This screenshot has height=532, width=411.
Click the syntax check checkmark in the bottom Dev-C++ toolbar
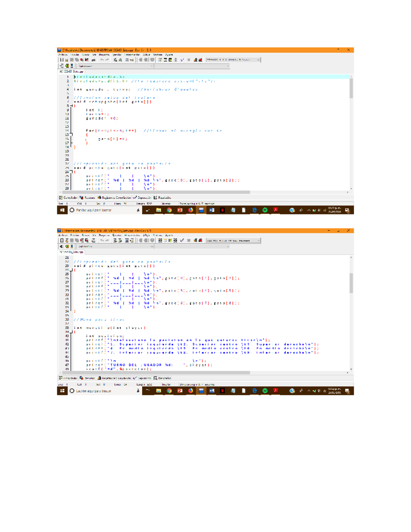(x=182, y=240)
